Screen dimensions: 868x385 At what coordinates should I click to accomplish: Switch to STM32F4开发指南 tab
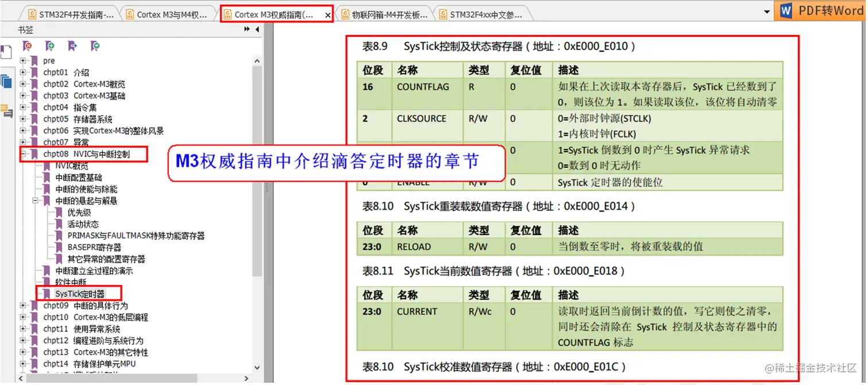click(70, 15)
